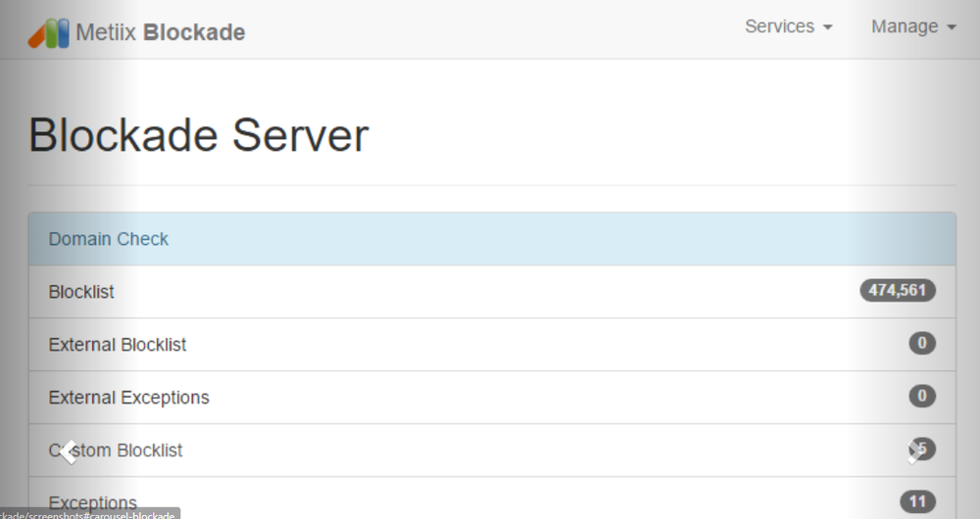Click the Metiix Blockade brand text
The width and height of the screenshot is (980, 519).
pos(161,32)
